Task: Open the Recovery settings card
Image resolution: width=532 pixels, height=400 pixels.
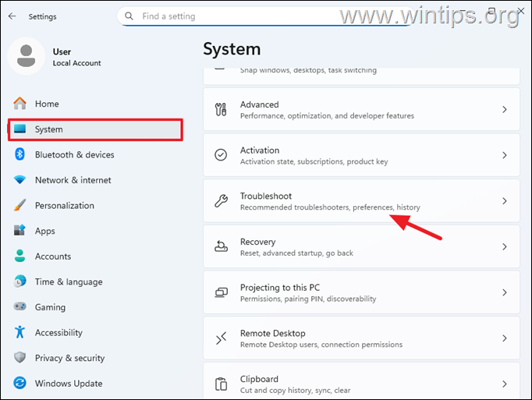Action: coord(361,246)
